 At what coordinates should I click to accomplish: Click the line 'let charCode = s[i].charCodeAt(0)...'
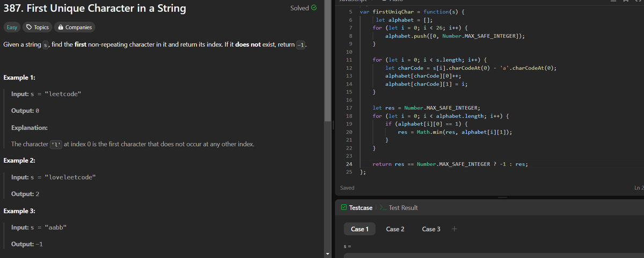coord(471,68)
